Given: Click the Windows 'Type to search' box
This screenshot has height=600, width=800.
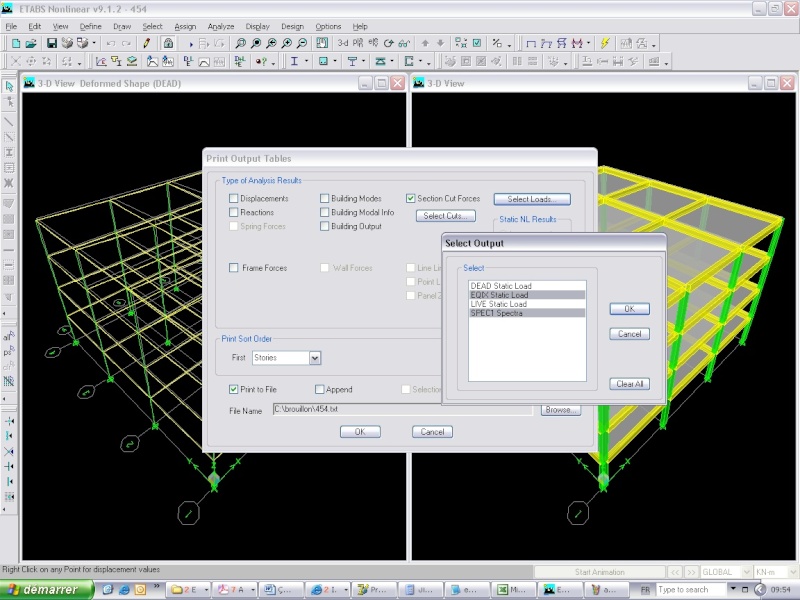Looking at the screenshot, I should (x=690, y=589).
